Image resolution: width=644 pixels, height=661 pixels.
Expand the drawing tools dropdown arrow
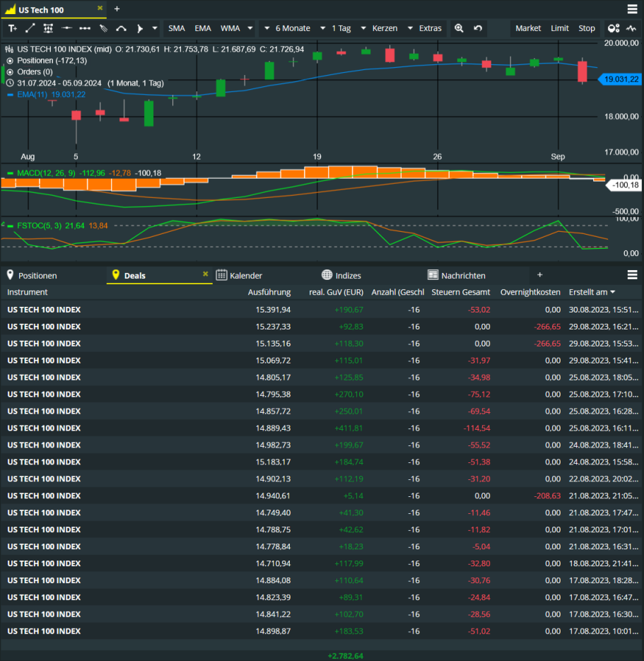click(155, 28)
